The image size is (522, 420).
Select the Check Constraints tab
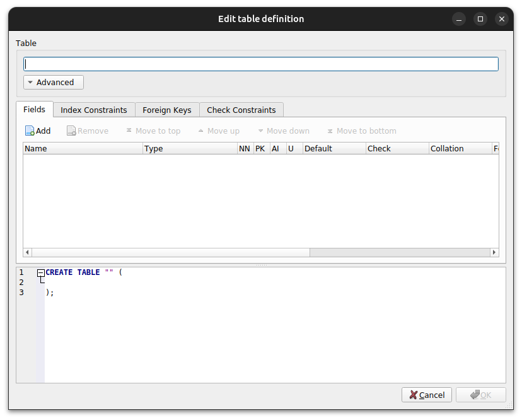[x=241, y=110]
